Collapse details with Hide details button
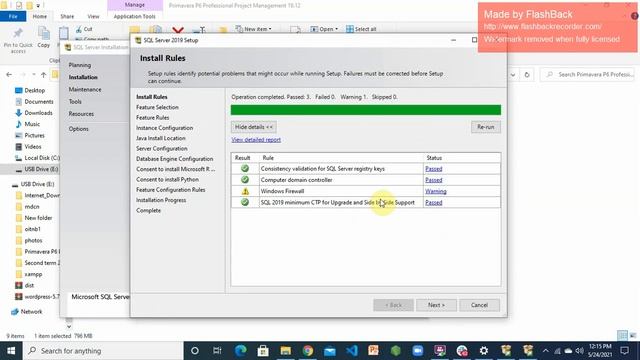Viewport: 640px width, 360px height. pyautogui.click(x=253, y=127)
